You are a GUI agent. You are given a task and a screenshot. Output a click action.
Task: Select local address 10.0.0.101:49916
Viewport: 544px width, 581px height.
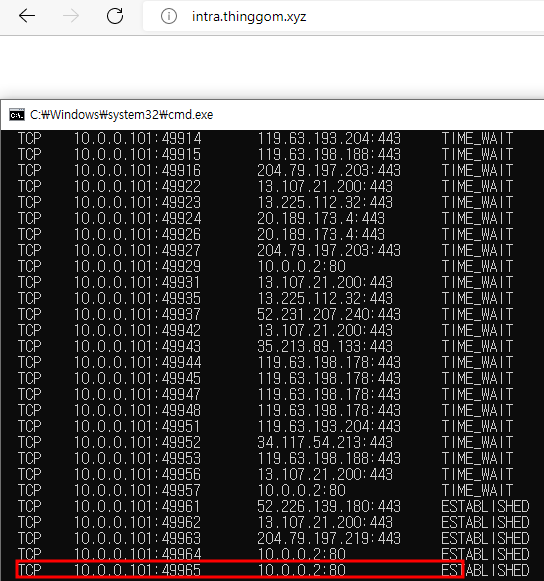click(137, 170)
